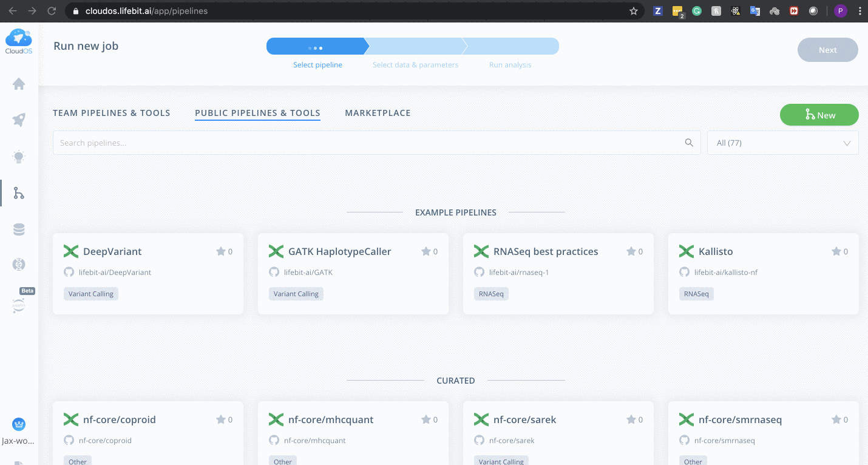The image size is (868, 465).
Task: Bookmark page with browser star icon
Action: click(x=634, y=11)
